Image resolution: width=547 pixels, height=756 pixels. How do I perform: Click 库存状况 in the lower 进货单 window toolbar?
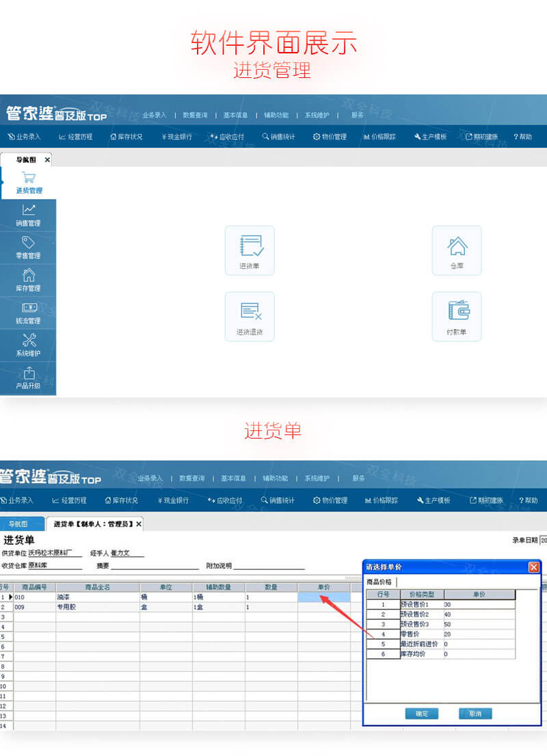122,500
